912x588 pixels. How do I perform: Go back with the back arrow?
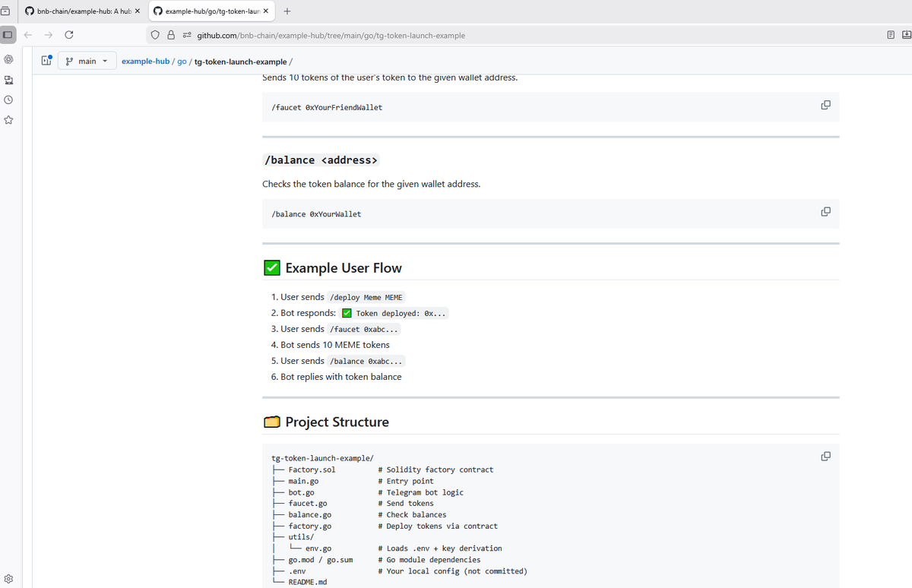28,35
